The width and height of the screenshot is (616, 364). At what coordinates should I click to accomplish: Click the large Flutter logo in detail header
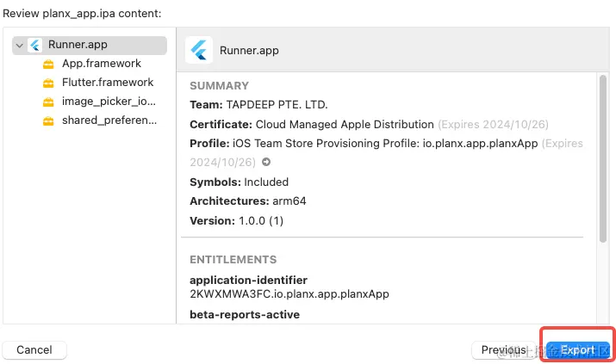199,50
